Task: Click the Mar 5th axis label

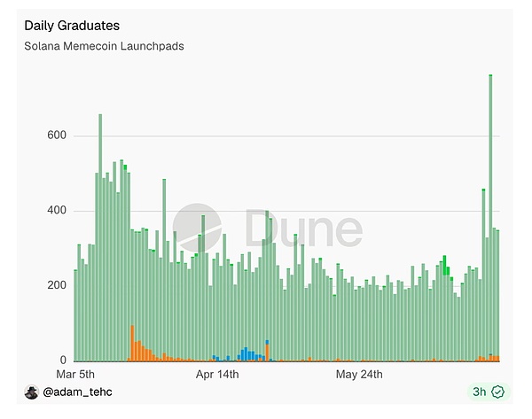Action: tap(75, 374)
